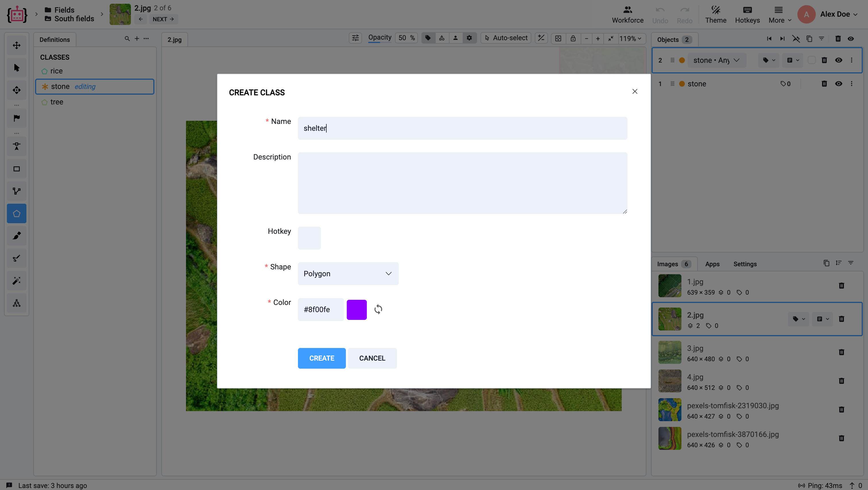This screenshot has height=490, width=868.
Task: Select the magic wand smart tool
Action: click(x=17, y=281)
